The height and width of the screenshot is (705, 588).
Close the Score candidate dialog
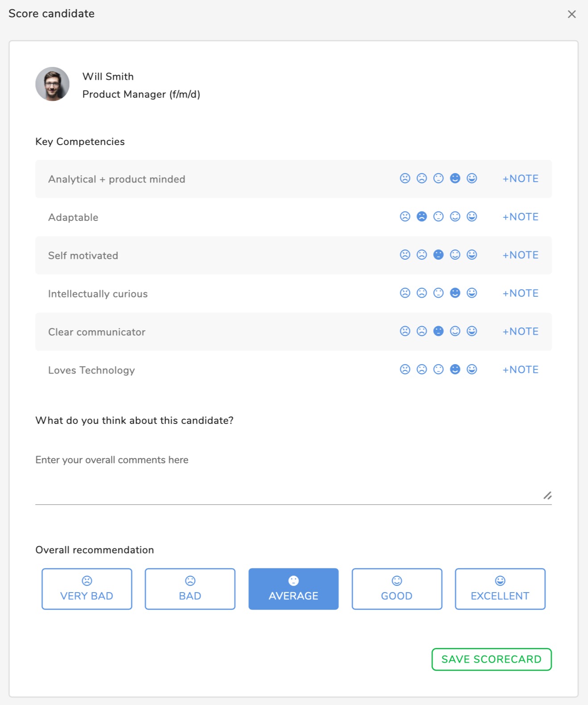571,14
